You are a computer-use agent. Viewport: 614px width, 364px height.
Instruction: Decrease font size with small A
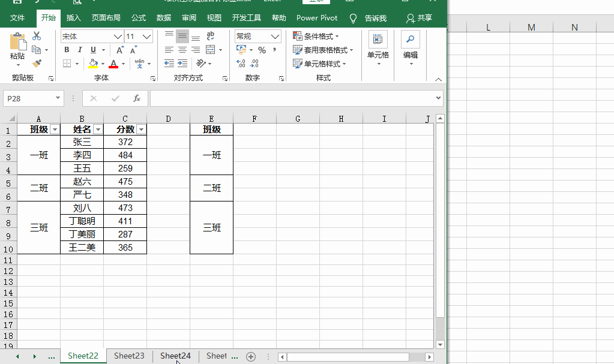133,50
